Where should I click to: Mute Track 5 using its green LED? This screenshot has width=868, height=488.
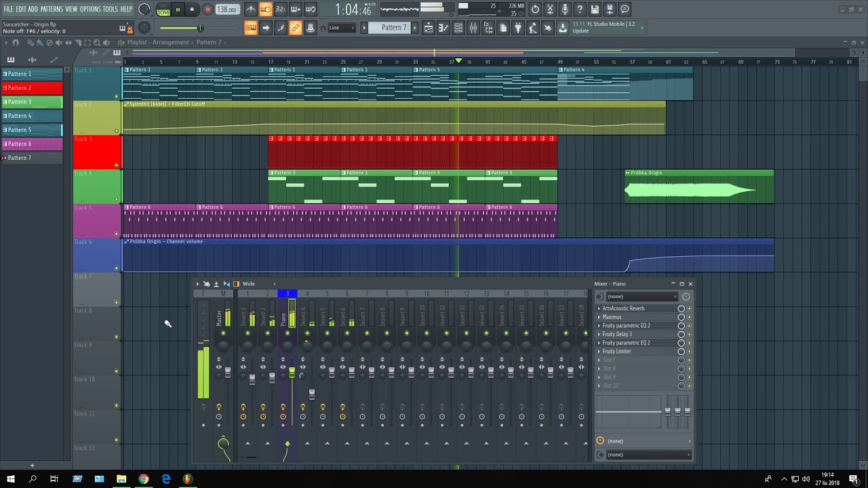pos(117,234)
